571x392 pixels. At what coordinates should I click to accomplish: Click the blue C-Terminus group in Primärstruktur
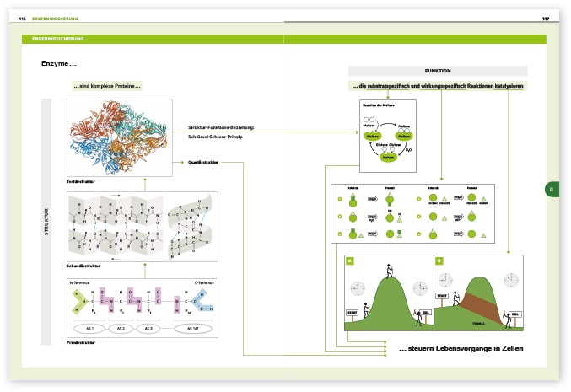coord(202,301)
